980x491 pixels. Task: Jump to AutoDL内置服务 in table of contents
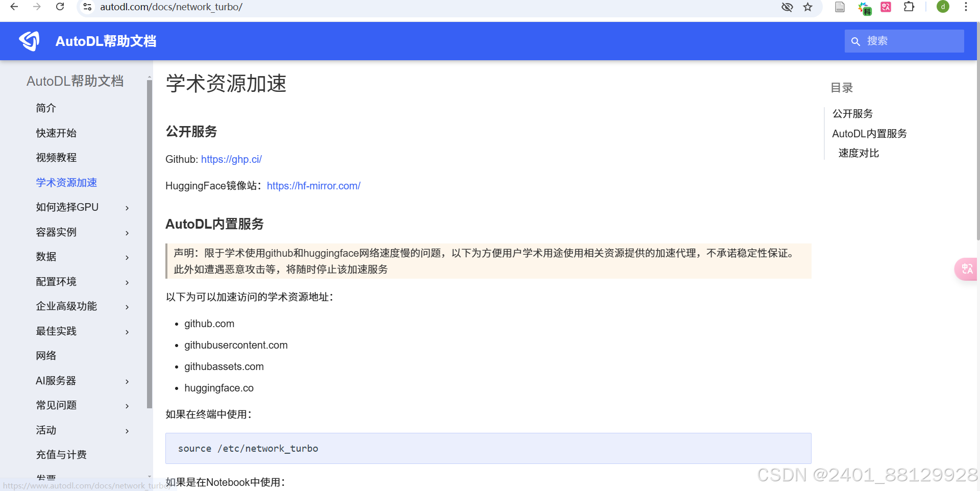click(869, 134)
